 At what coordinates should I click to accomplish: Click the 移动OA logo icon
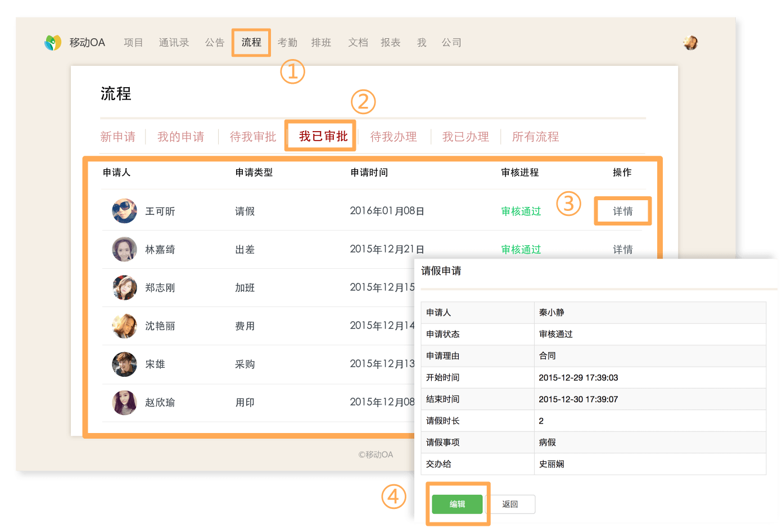[53, 43]
